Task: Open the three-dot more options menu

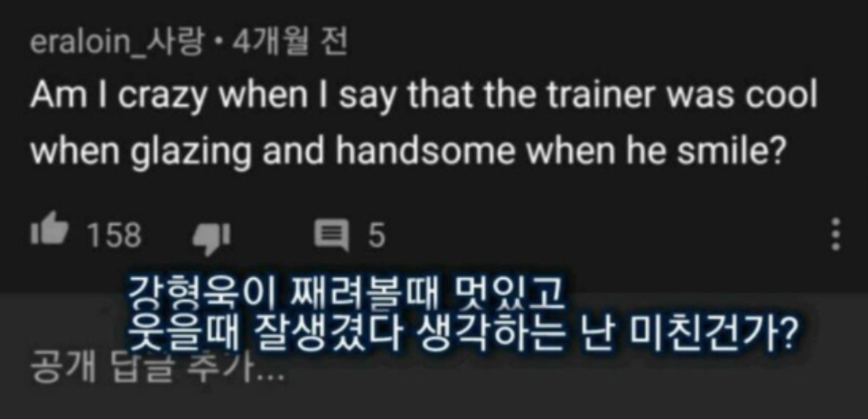Action: [835, 235]
